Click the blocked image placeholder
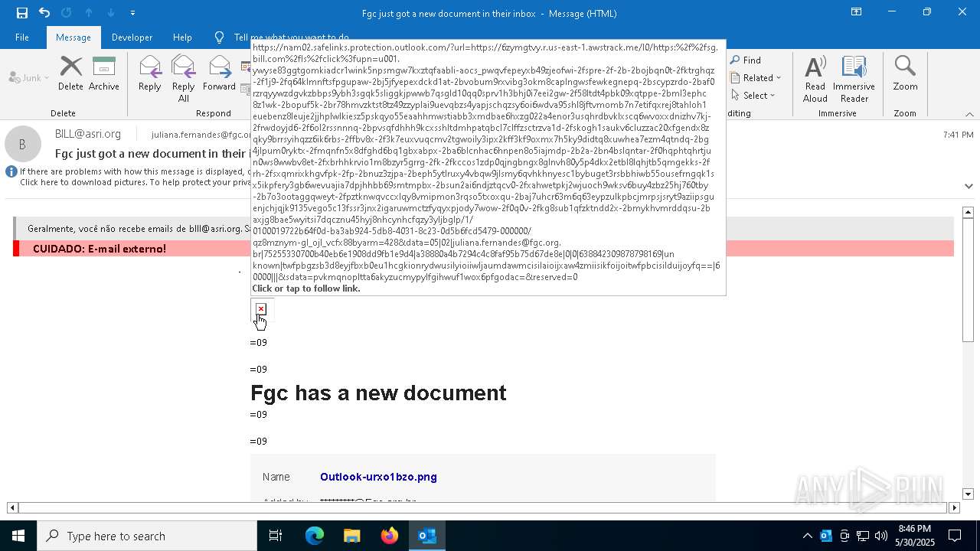This screenshot has width=980, height=551. click(x=261, y=309)
